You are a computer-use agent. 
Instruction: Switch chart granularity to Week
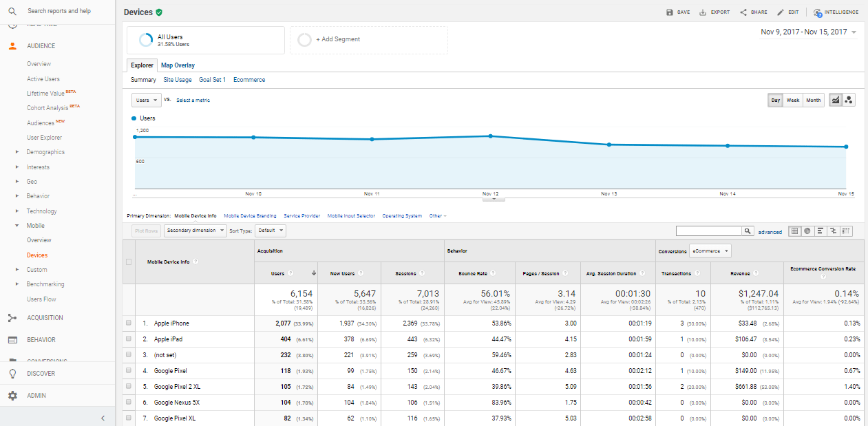tap(793, 100)
